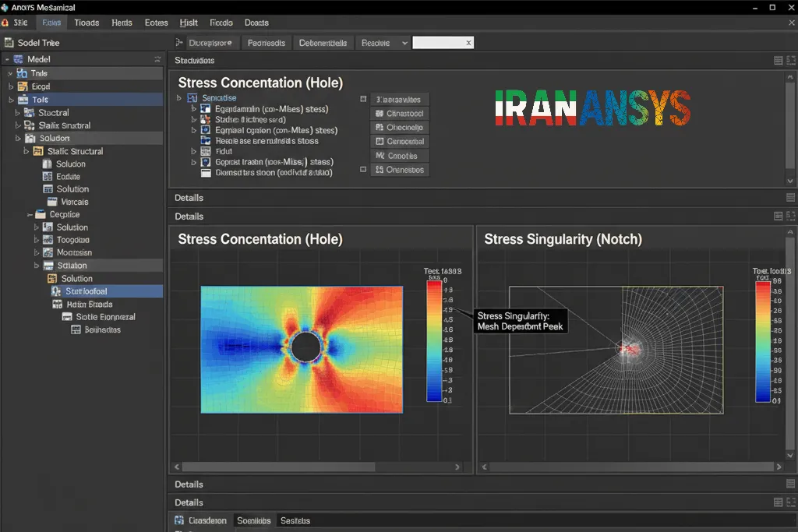Click the Medel tree icon

[x=19, y=59]
